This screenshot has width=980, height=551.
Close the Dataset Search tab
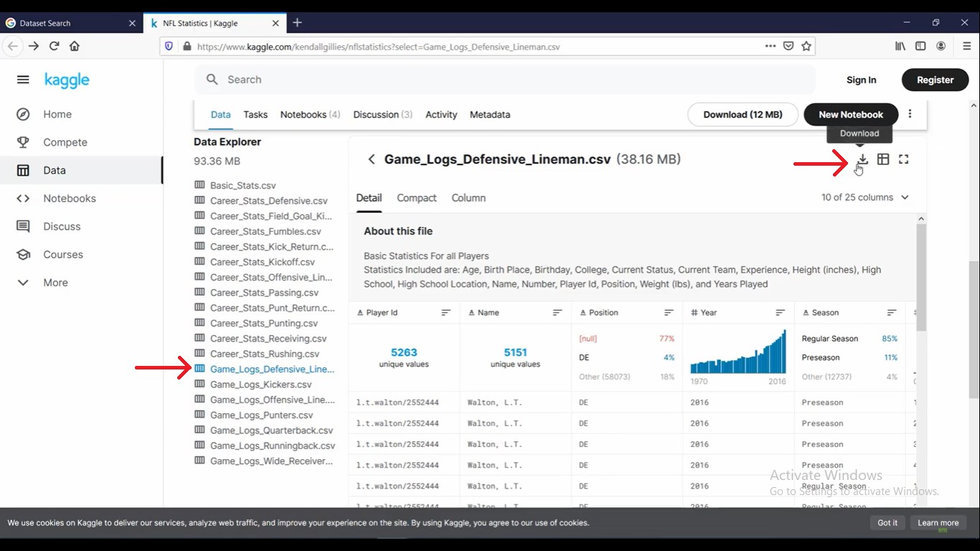coord(132,23)
